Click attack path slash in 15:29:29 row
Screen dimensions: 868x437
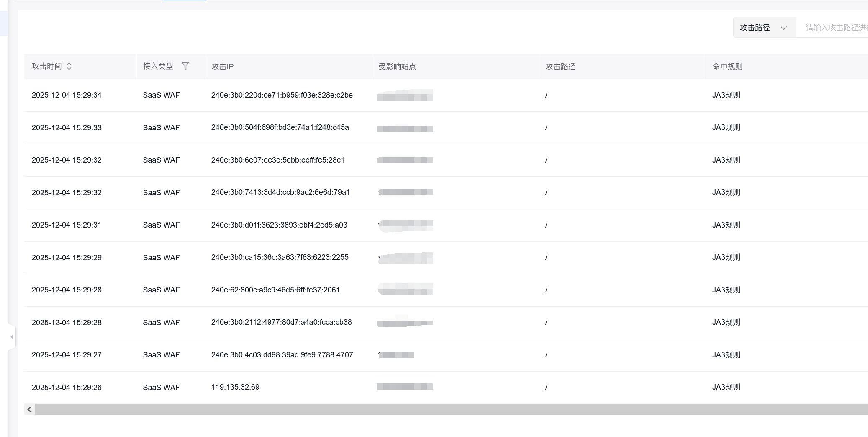546,257
